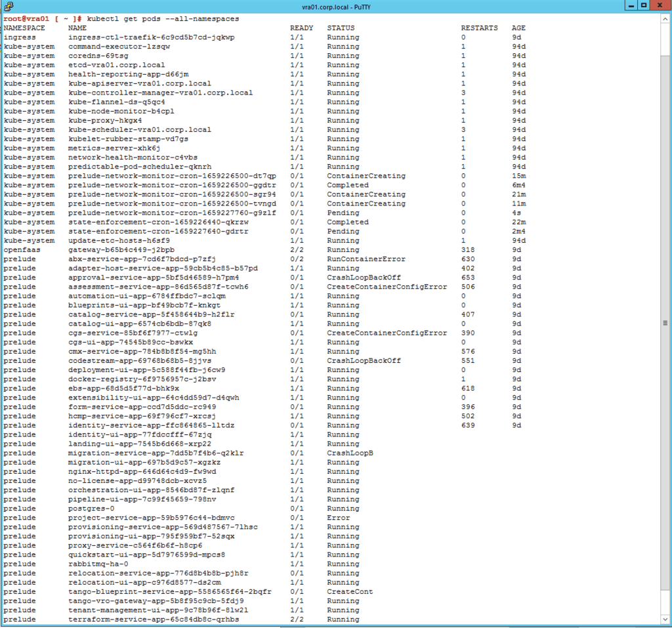Image resolution: width=672 pixels, height=628 pixels.
Task: Click the NAMESPACE column header
Action: coord(24,28)
